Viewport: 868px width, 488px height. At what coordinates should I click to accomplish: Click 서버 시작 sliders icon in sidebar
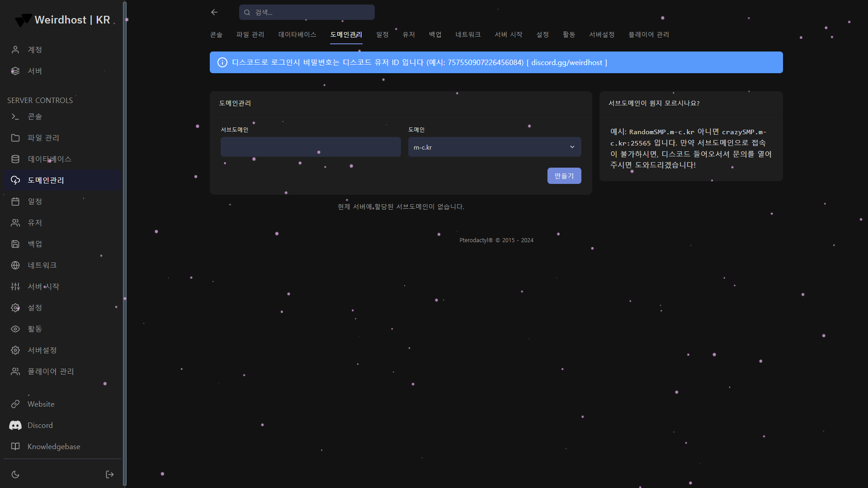click(15, 286)
